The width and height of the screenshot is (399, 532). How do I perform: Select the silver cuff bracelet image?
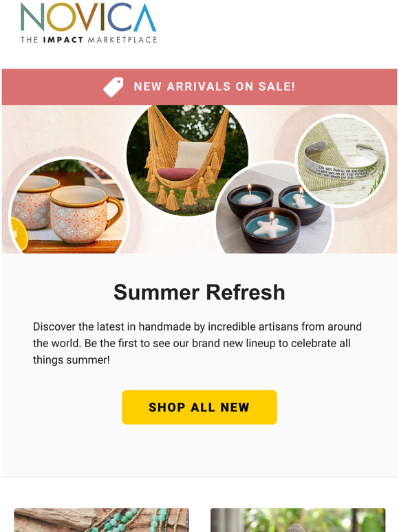click(x=342, y=161)
